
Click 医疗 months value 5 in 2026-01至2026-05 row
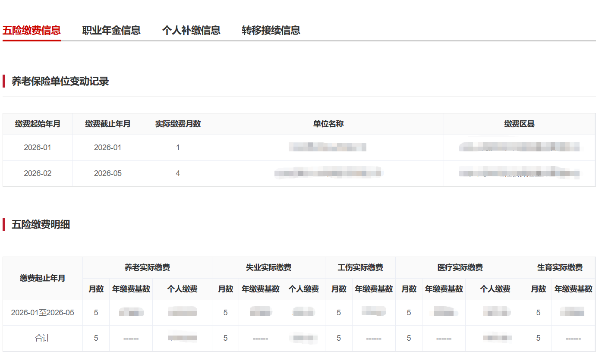coord(409,313)
